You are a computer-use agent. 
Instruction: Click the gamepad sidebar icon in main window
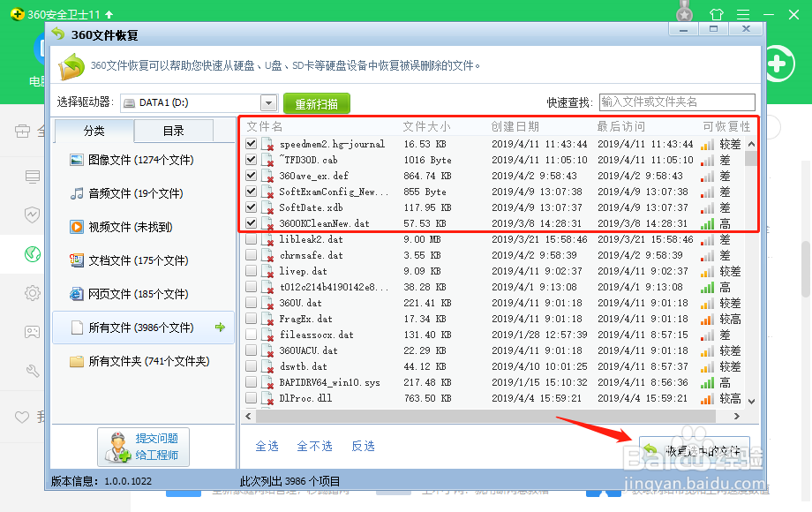coord(32,332)
